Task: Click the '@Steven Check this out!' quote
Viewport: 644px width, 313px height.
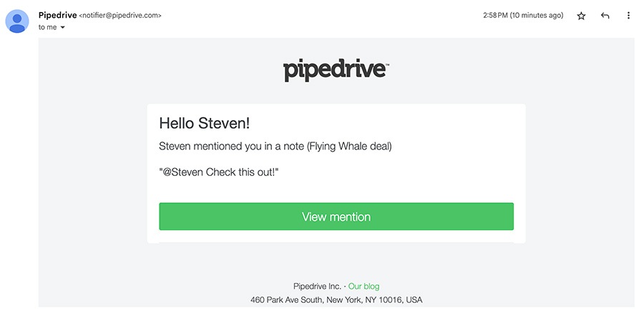Action: 219,172
